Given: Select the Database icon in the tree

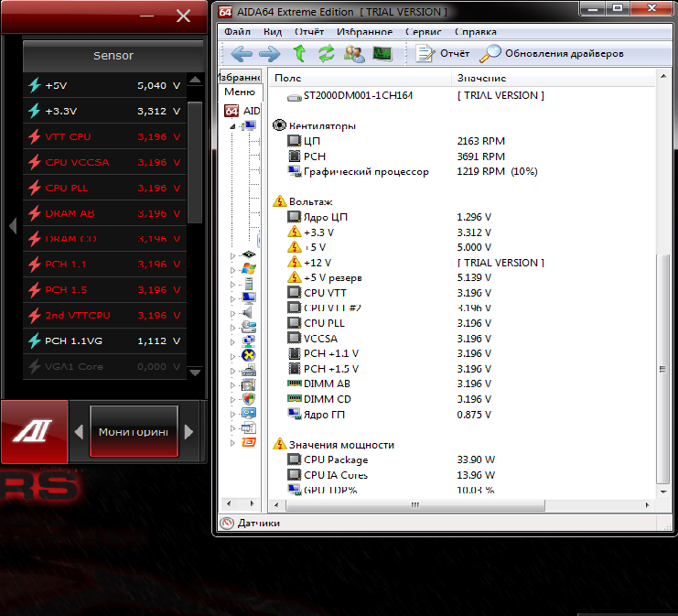Looking at the screenshot, I should 249,427.
